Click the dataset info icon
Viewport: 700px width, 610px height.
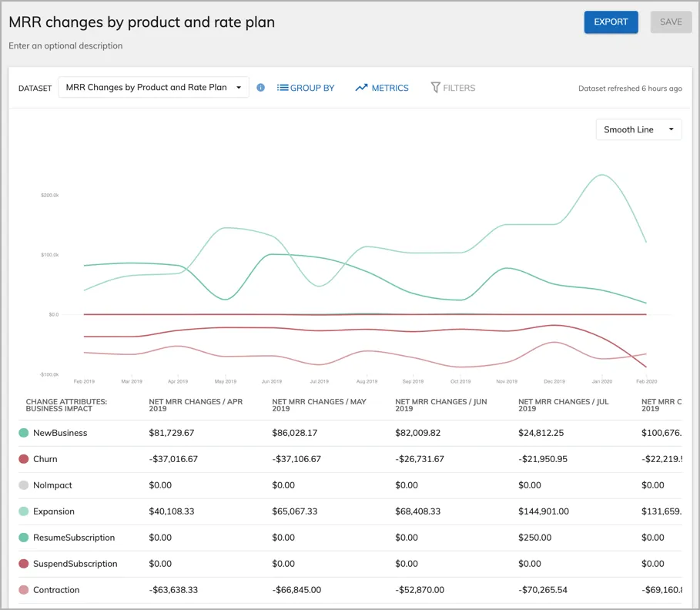click(x=261, y=88)
